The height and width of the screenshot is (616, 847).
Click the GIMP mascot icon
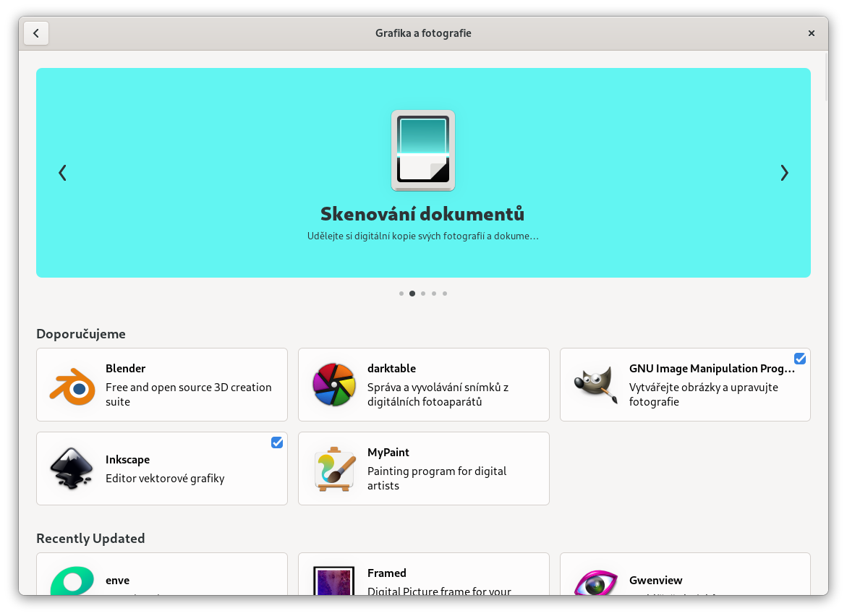click(595, 385)
